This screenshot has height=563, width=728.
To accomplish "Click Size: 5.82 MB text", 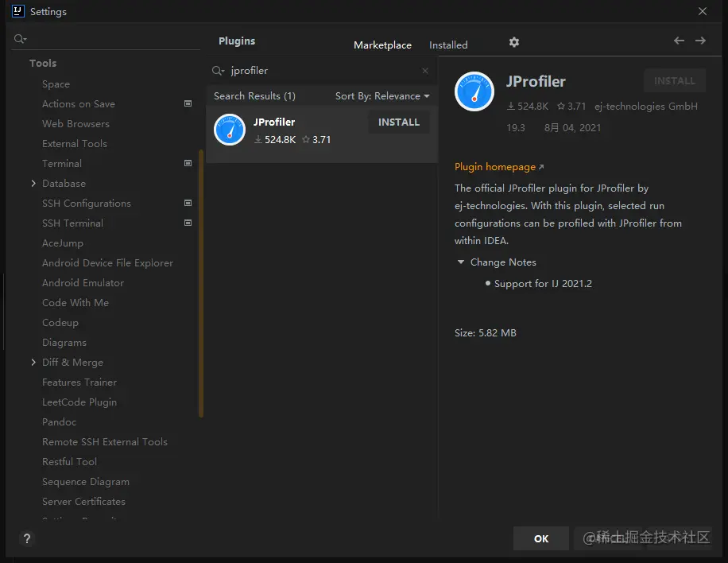I will point(485,333).
